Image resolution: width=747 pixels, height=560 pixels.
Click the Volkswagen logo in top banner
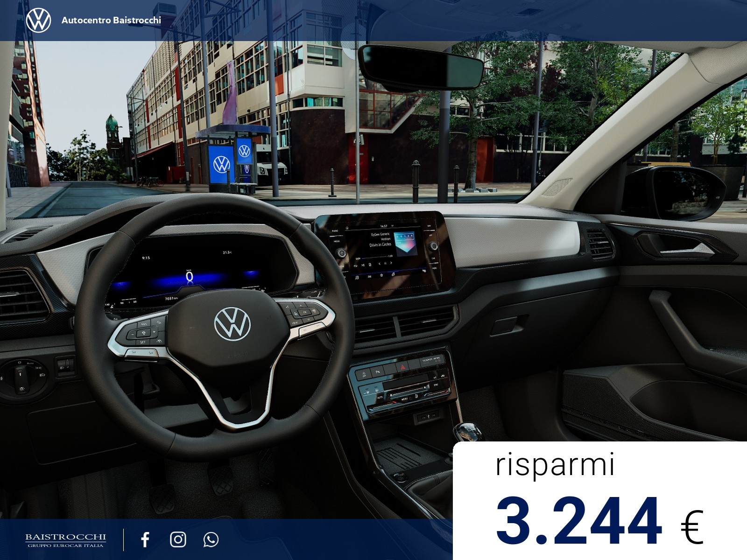coord(38,20)
